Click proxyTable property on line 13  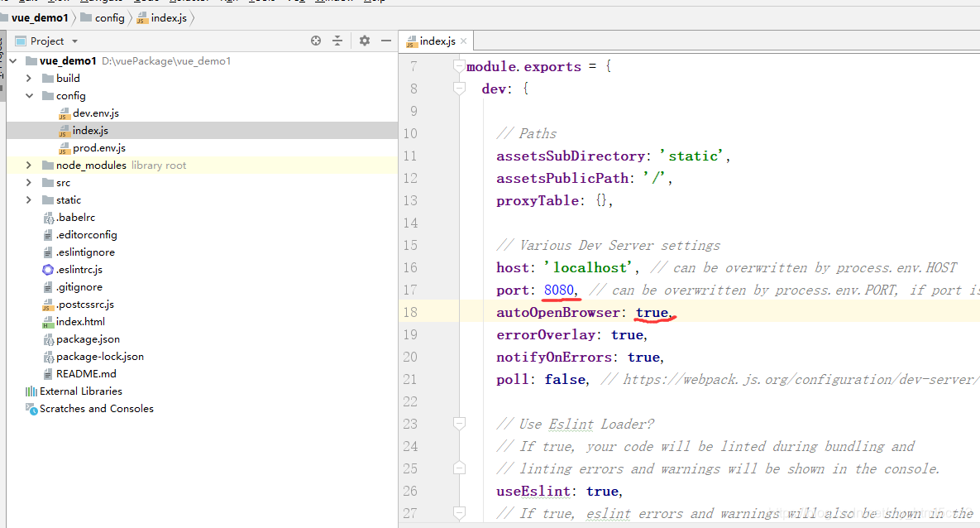pos(537,201)
